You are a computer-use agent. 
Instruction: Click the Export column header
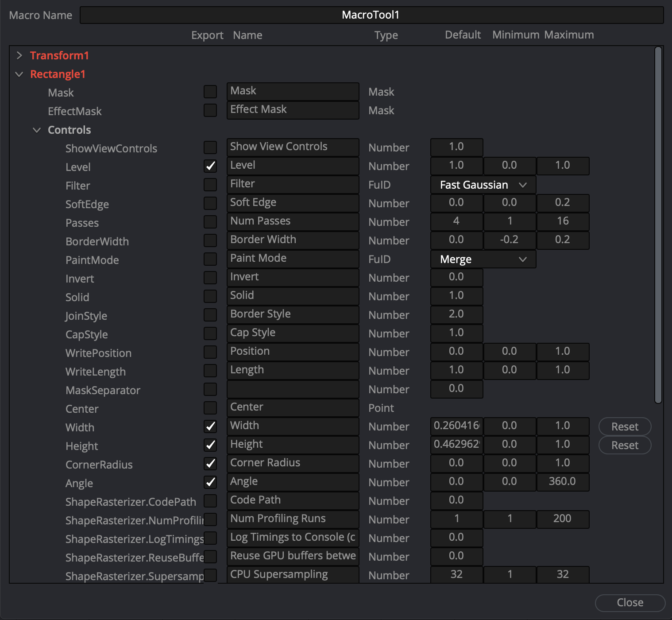coord(207,35)
